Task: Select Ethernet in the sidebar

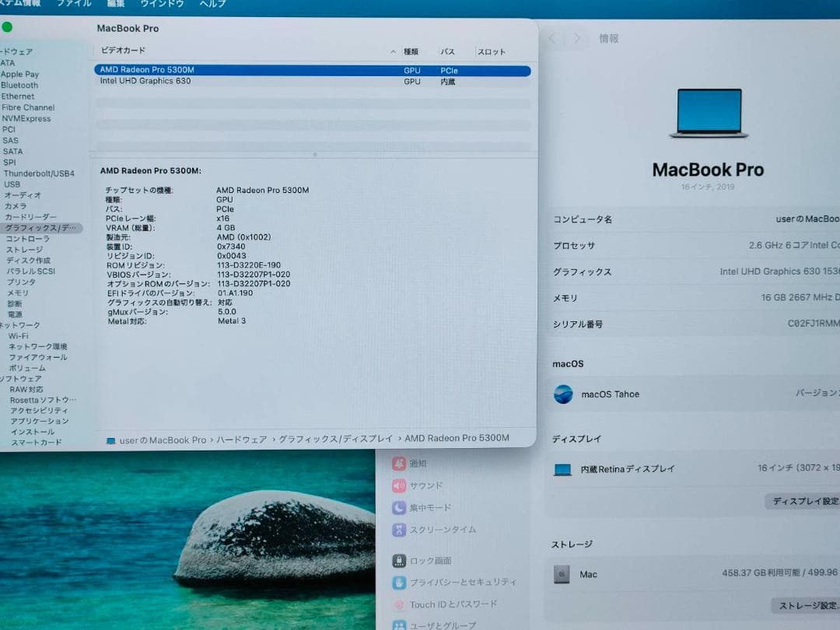Action: click(x=18, y=96)
